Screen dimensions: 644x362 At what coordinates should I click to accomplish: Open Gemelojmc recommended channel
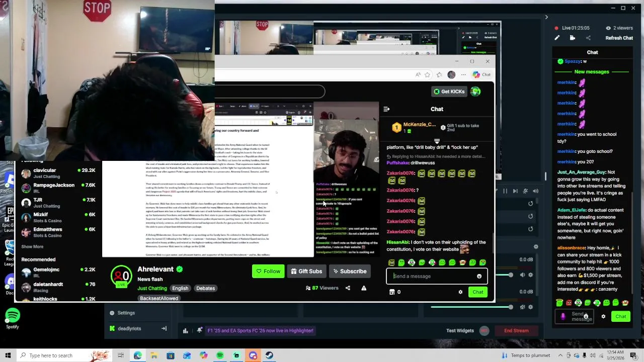[x=58, y=272]
